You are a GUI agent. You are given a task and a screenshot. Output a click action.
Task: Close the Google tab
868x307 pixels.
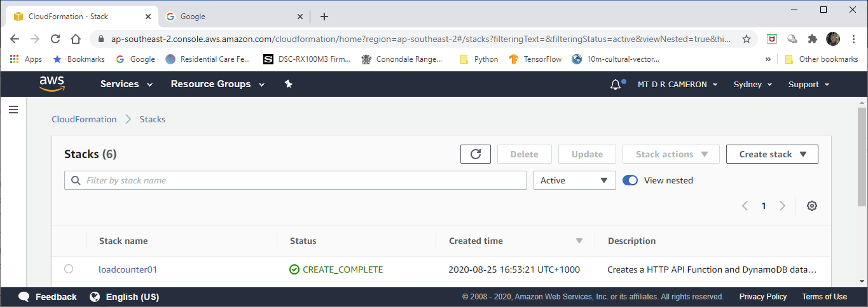tap(300, 17)
